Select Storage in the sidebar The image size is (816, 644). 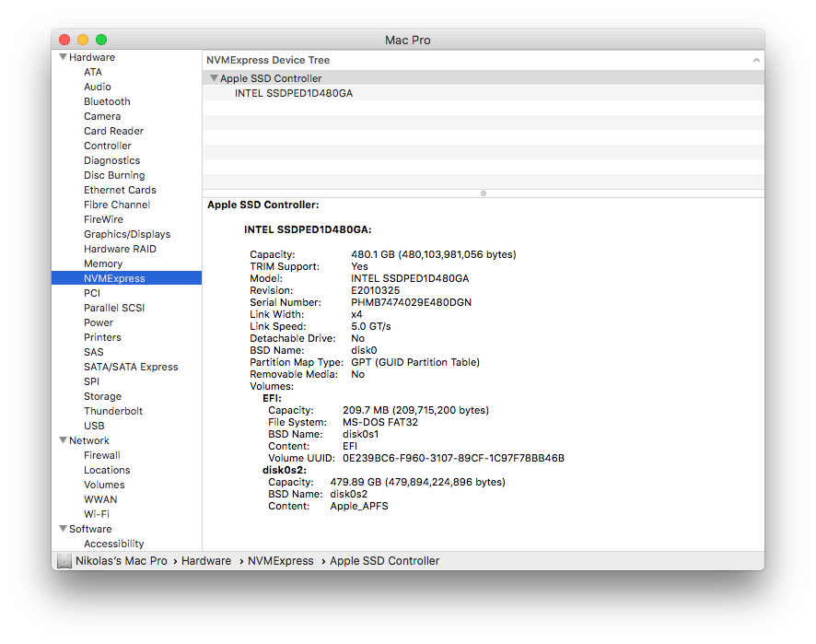[102, 396]
